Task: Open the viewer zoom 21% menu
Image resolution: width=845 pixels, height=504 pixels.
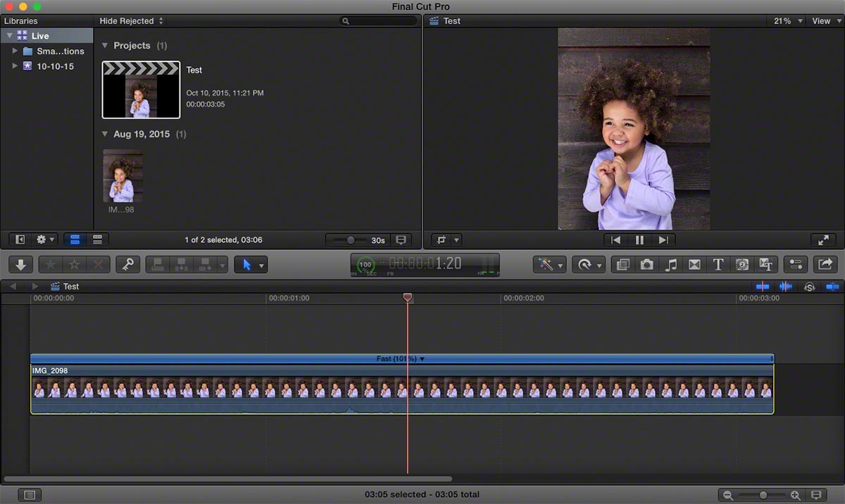Action: 788,21
